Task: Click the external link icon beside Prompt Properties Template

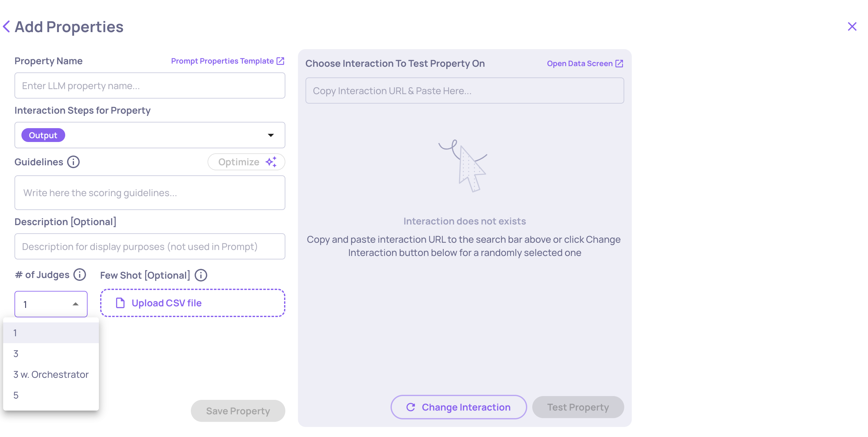Action: 280,61
